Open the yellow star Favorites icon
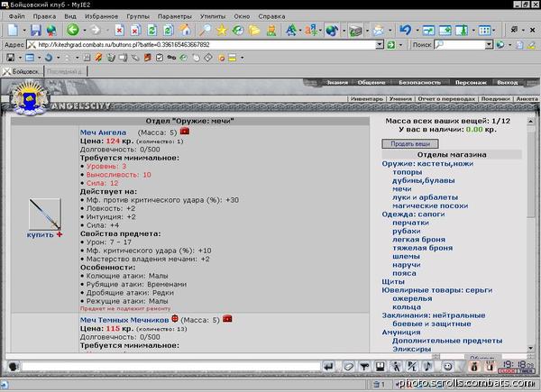The width and height of the screenshot is (541, 392). tap(222, 31)
